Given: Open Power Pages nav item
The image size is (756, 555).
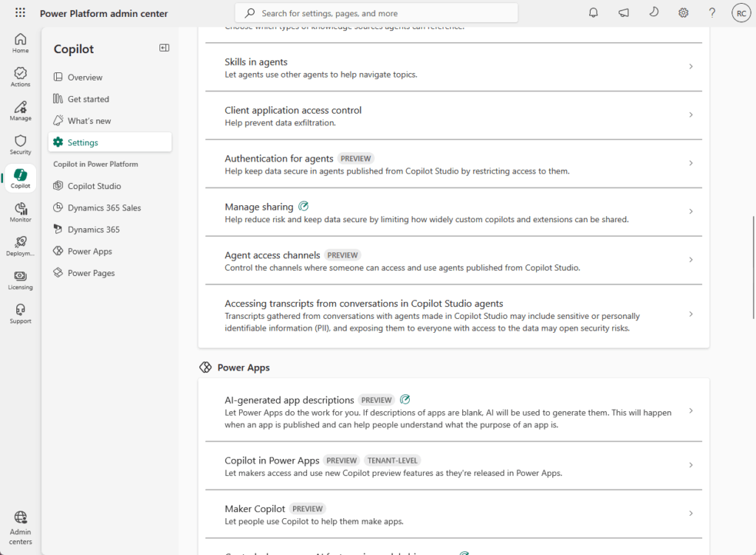Looking at the screenshot, I should [x=110, y=272].
